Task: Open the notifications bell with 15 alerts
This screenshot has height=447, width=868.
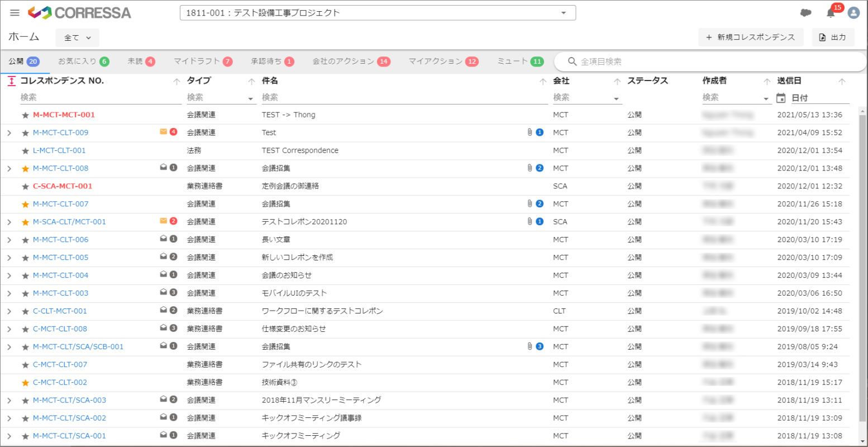Action: click(831, 13)
